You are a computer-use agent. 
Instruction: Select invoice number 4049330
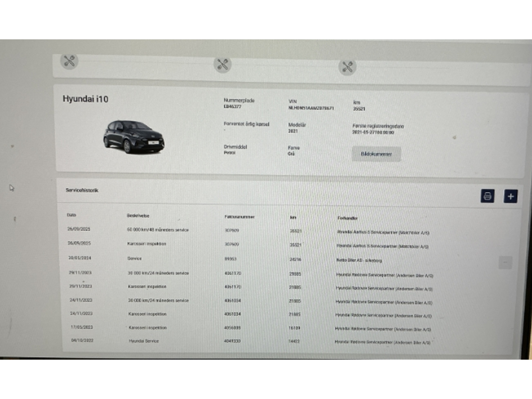(232, 341)
